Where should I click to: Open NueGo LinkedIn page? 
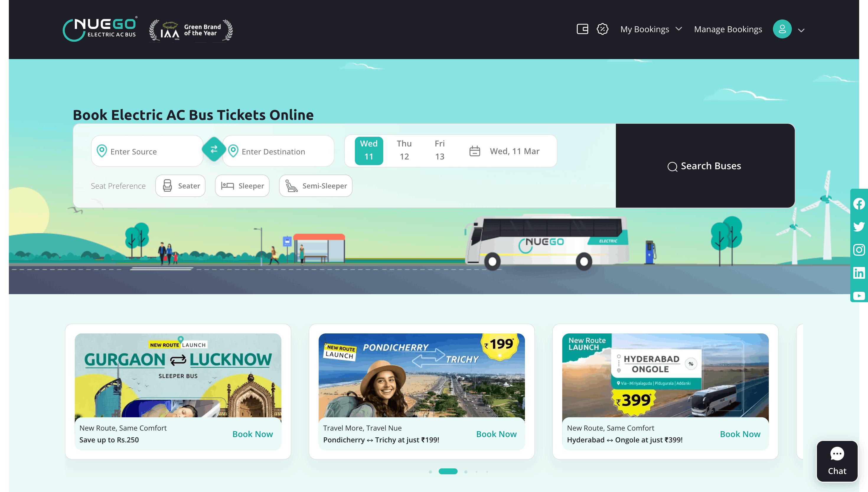tap(859, 273)
